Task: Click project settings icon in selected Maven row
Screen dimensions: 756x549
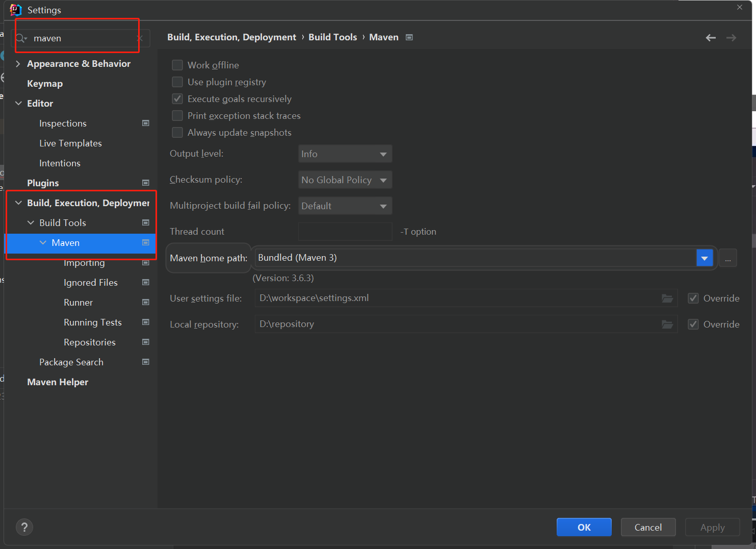Action: [x=146, y=243]
